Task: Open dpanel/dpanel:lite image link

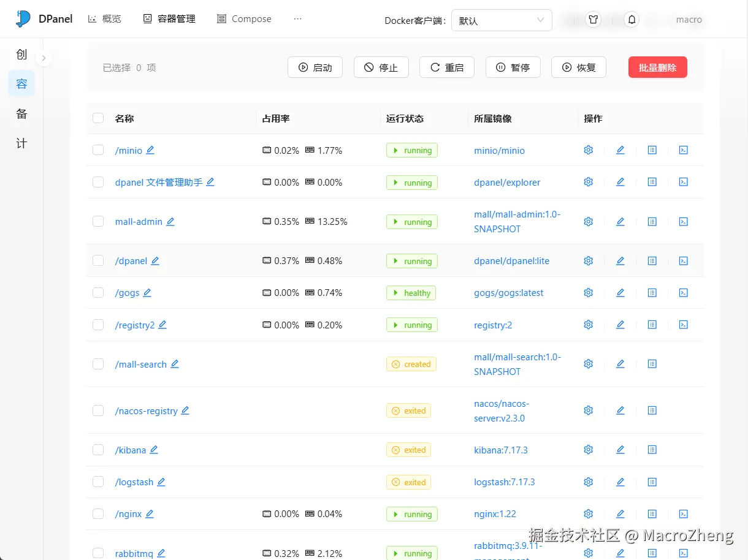Action: (512, 261)
